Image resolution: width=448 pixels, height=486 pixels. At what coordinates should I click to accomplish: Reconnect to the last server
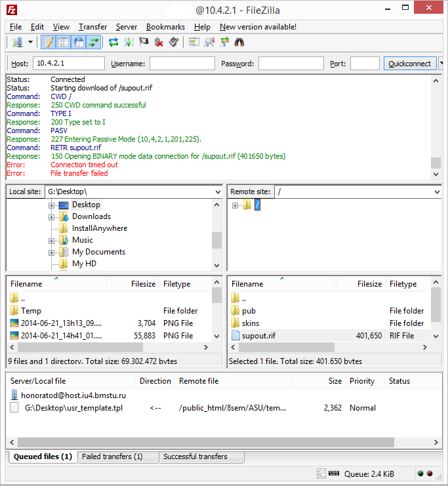click(174, 42)
